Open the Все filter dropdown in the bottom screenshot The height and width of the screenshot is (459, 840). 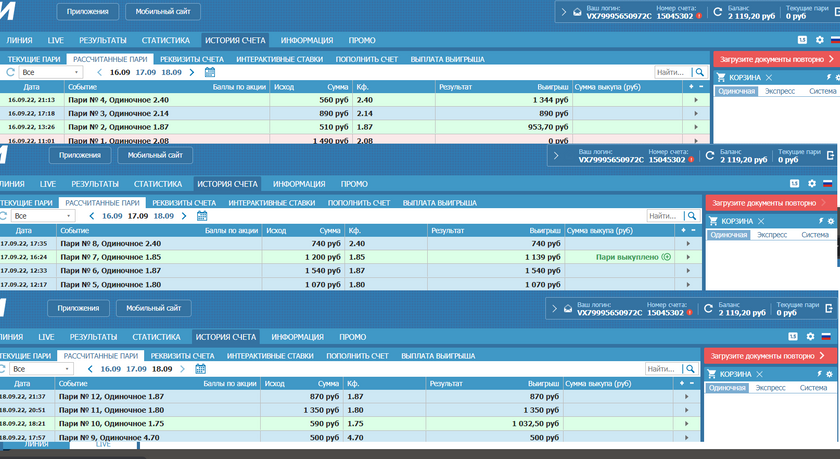pos(41,369)
